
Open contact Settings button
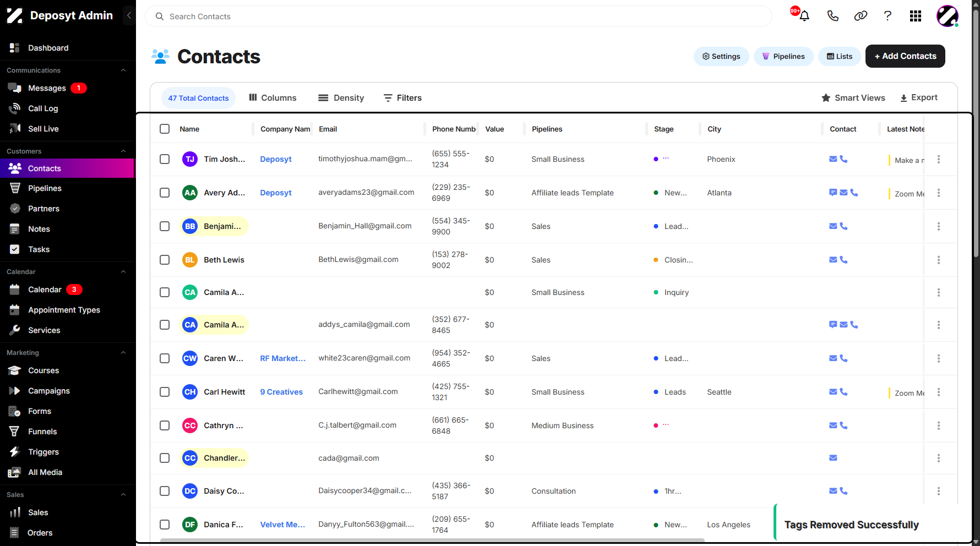pos(721,56)
